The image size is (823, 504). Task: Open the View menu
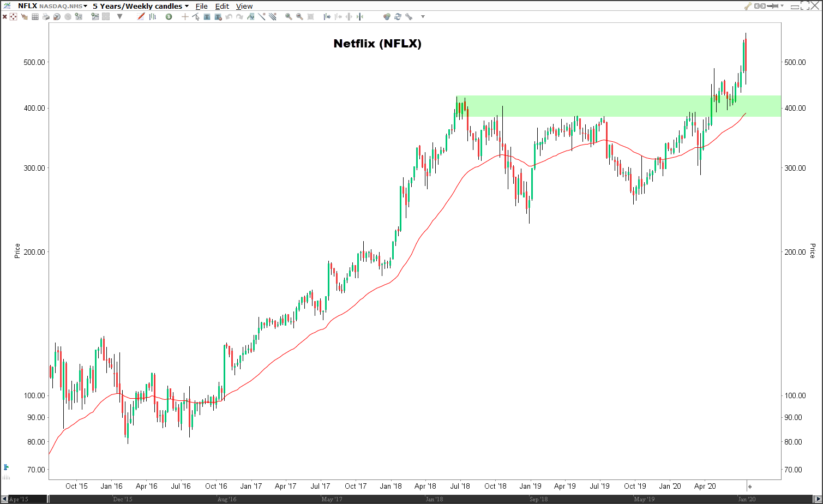point(244,7)
